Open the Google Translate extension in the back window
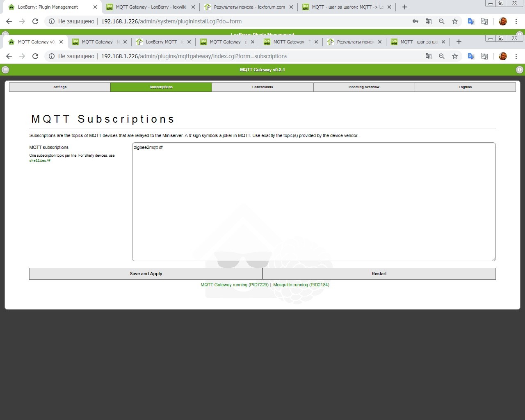The image size is (525, 420). pos(471,21)
